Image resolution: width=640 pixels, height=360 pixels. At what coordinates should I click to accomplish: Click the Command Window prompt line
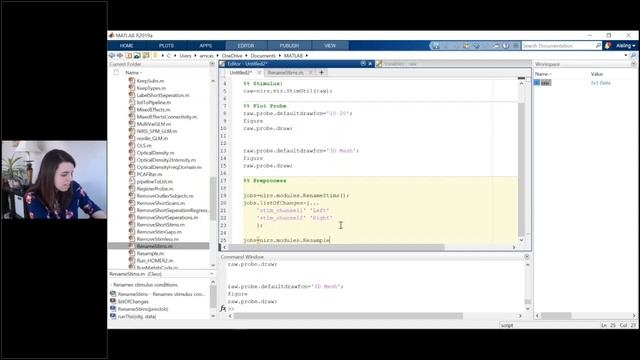tap(376, 309)
